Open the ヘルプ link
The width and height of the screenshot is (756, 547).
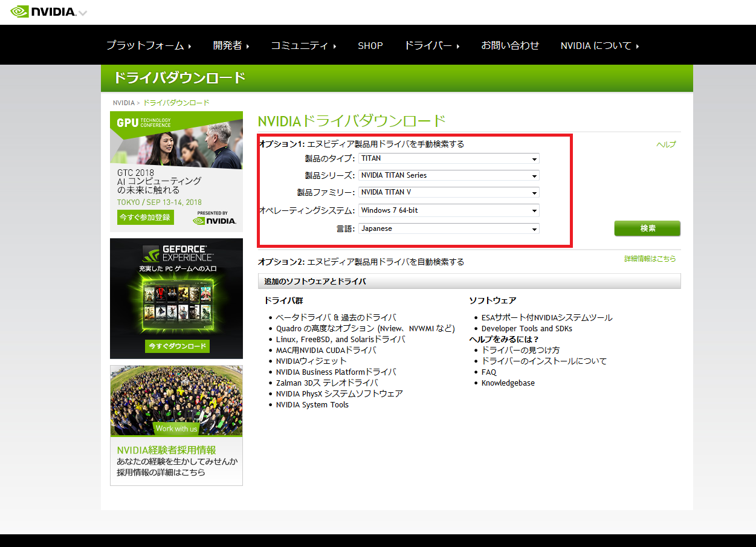tap(666, 144)
